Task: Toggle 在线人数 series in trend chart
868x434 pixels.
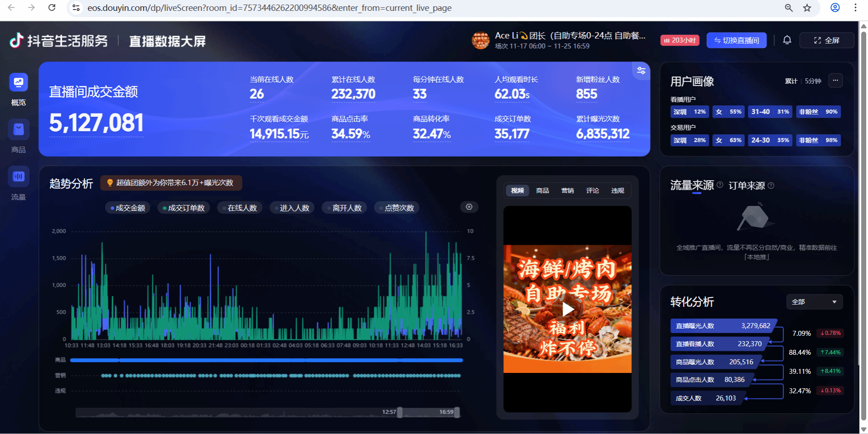Action: point(240,208)
